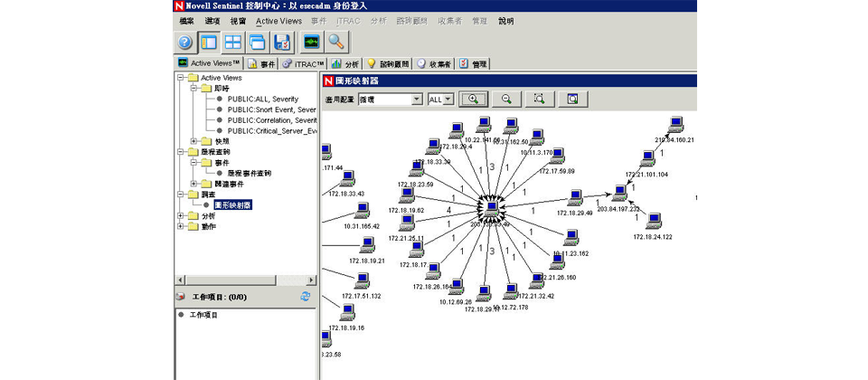868x380 pixels.
Task: Select node 172.17.59.89 computer icon
Action: 557,156
